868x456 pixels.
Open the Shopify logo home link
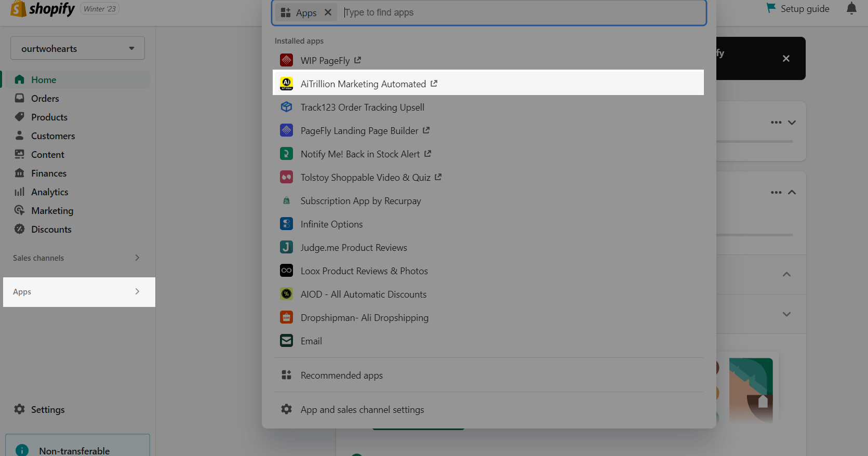[x=43, y=9]
